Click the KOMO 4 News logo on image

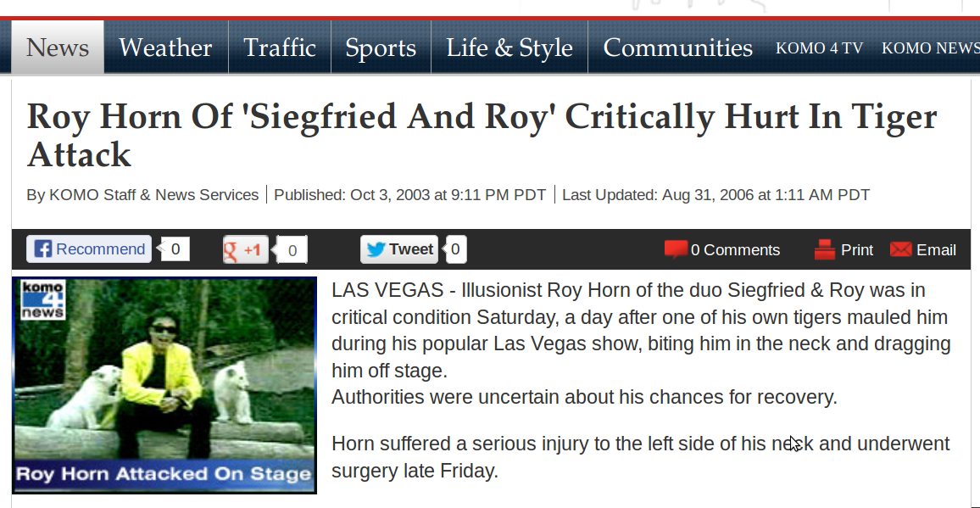(x=42, y=299)
